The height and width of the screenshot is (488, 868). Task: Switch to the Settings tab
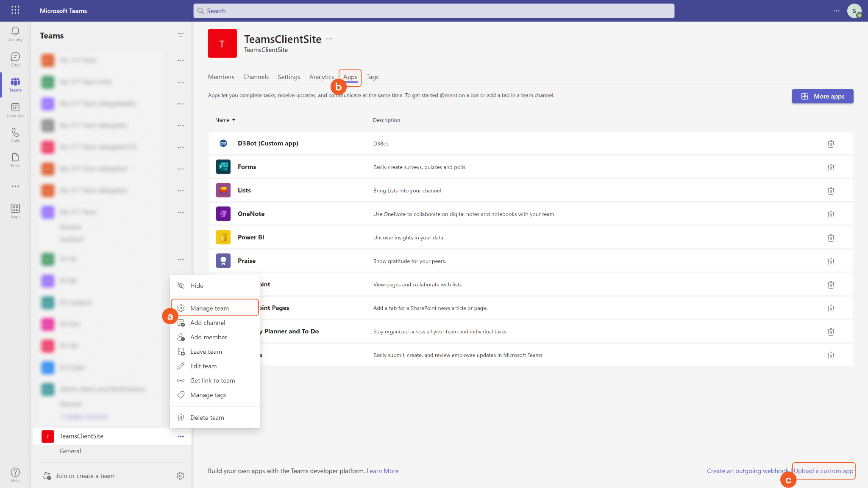pos(289,77)
